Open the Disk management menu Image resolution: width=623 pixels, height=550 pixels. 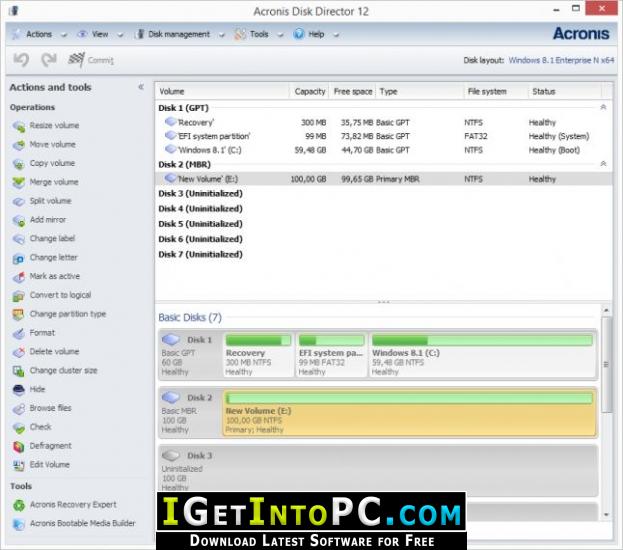pos(179,35)
